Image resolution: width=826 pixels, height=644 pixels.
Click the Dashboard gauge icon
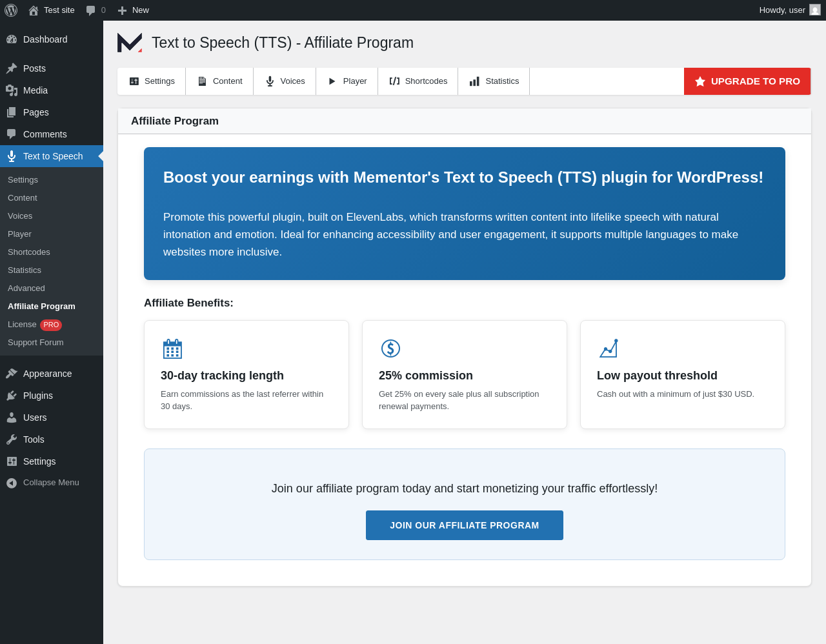pos(12,39)
